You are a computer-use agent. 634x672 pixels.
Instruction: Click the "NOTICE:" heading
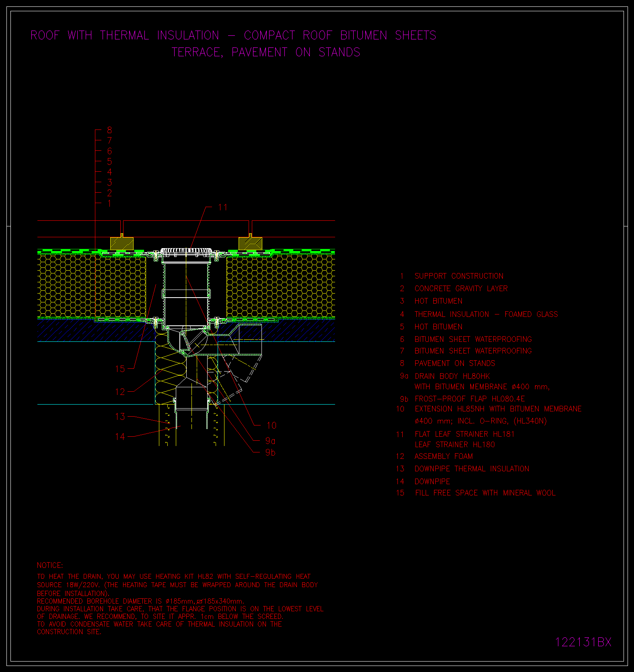pyautogui.click(x=50, y=565)
